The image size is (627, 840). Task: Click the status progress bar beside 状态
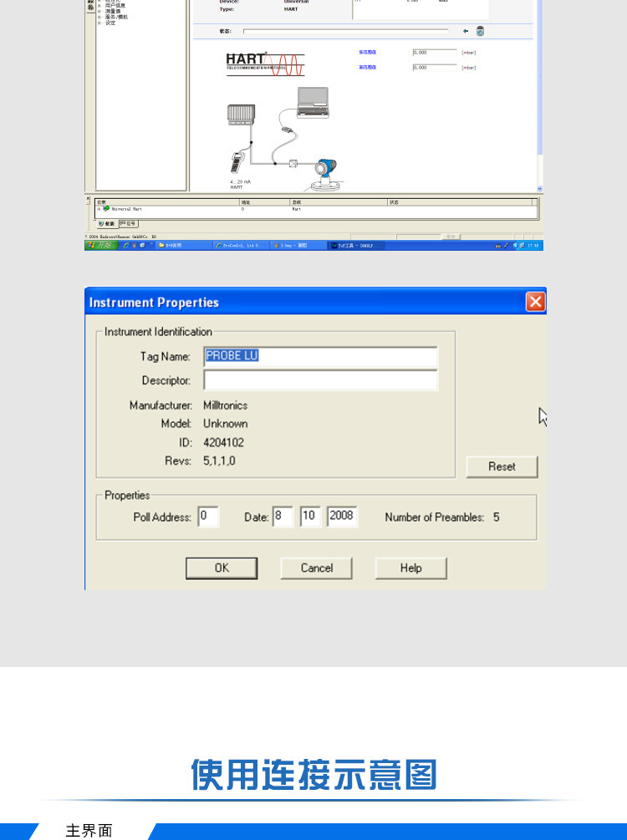coord(345,31)
